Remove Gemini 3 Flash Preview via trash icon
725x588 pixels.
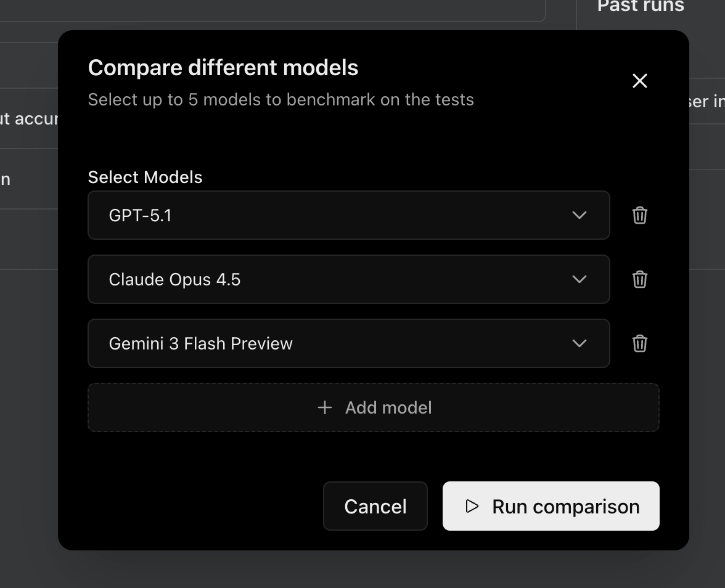point(639,343)
